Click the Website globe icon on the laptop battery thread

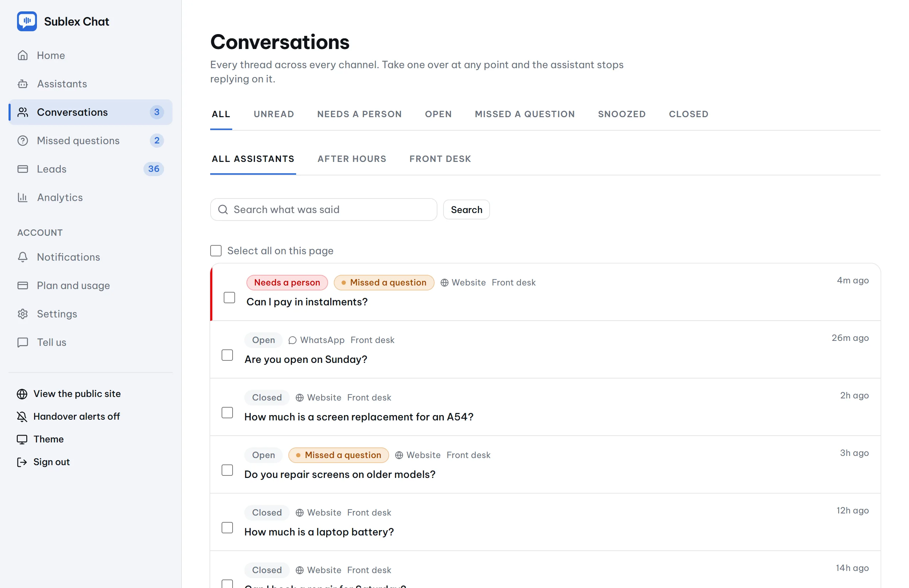point(300,513)
